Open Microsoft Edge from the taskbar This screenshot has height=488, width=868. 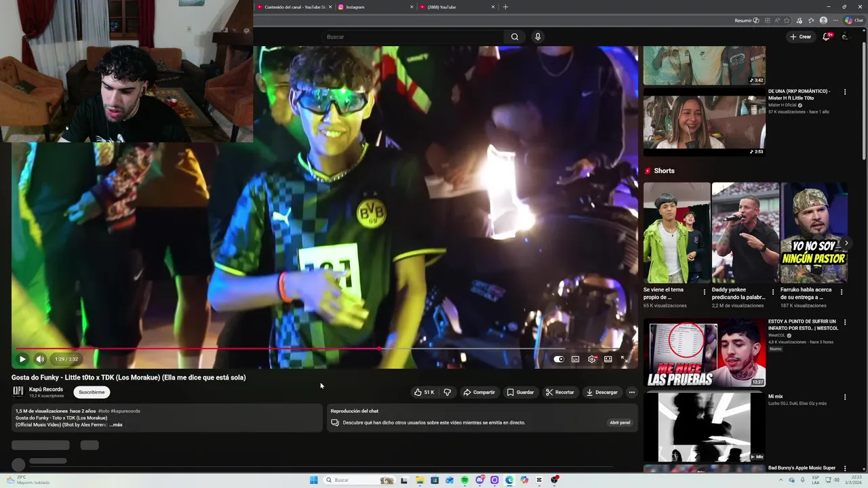point(509,480)
